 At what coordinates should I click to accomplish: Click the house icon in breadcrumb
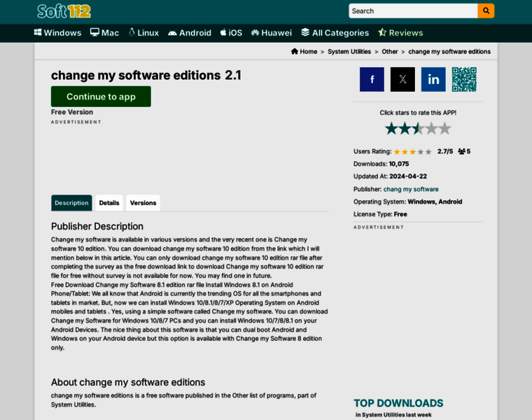(x=295, y=51)
